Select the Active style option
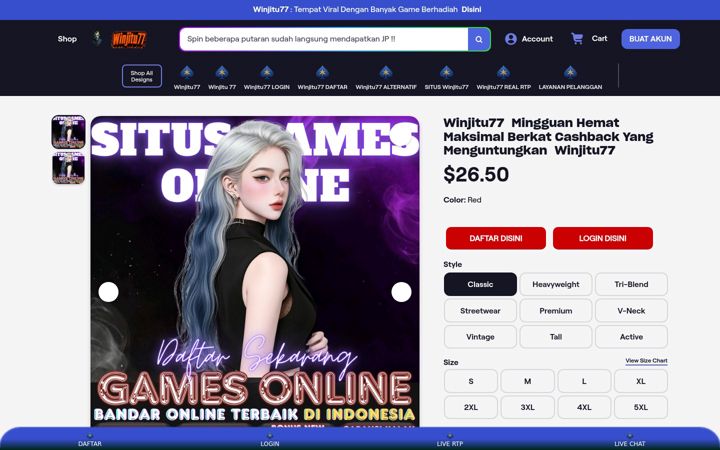Screen dimensions: 720x450 coord(631,337)
